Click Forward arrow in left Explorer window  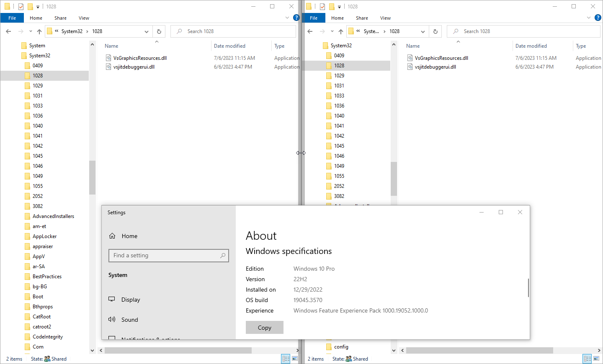(21, 31)
